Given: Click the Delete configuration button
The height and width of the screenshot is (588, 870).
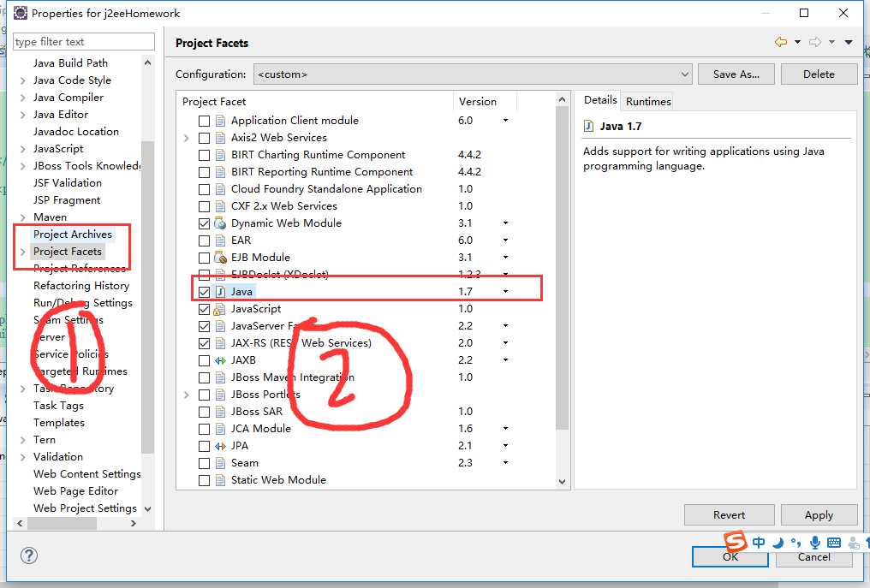Looking at the screenshot, I should tap(819, 74).
